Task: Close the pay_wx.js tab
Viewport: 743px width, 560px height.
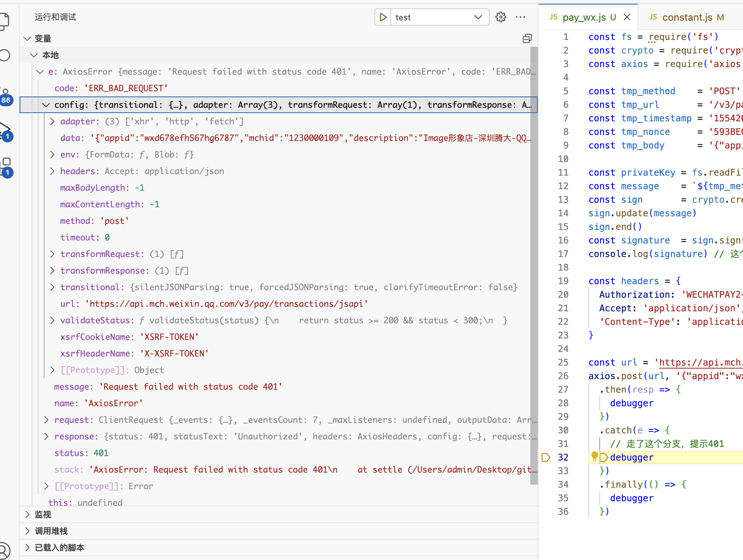Action: (627, 17)
